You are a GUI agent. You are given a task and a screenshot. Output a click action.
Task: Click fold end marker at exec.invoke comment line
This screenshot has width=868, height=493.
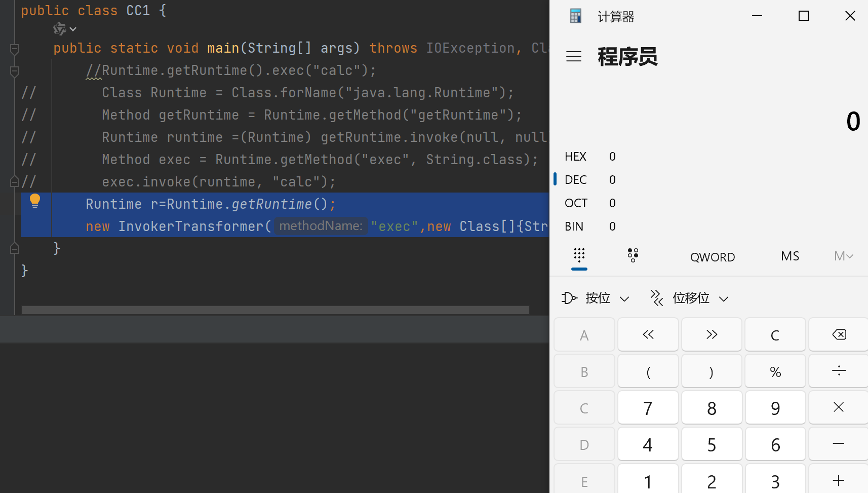tap(15, 181)
